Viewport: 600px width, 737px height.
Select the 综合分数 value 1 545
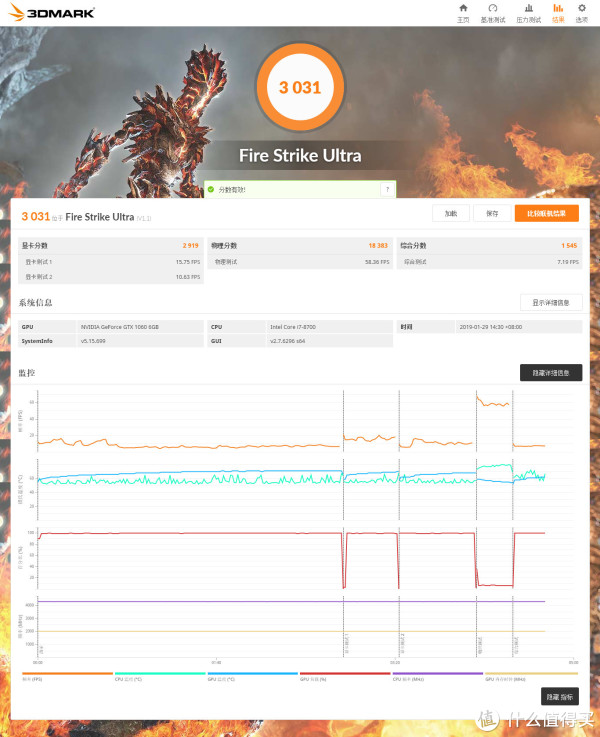pos(569,245)
